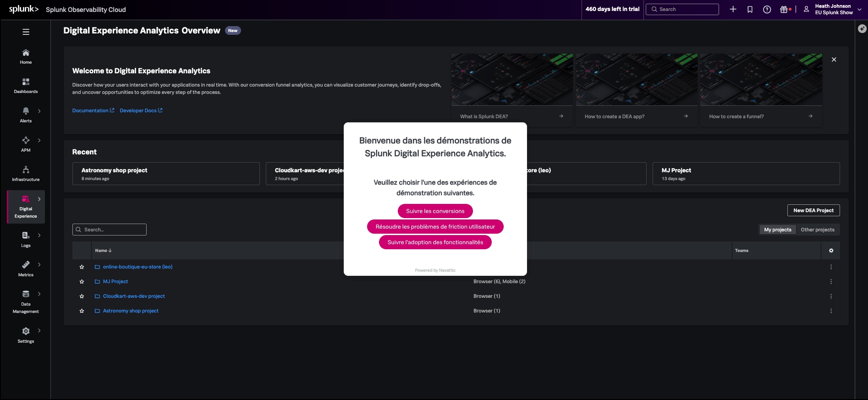The width and height of the screenshot is (868, 400).
Task: Open Documentation link
Action: coord(93,110)
